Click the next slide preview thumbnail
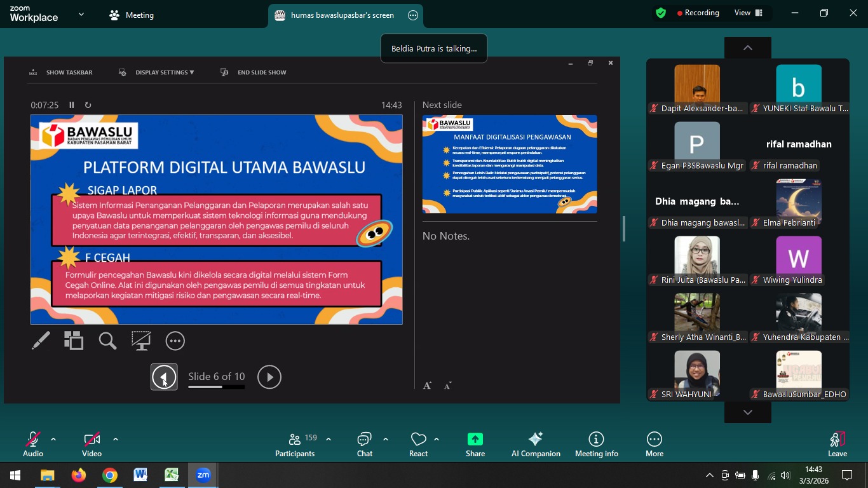This screenshot has width=868, height=488. pos(510,164)
